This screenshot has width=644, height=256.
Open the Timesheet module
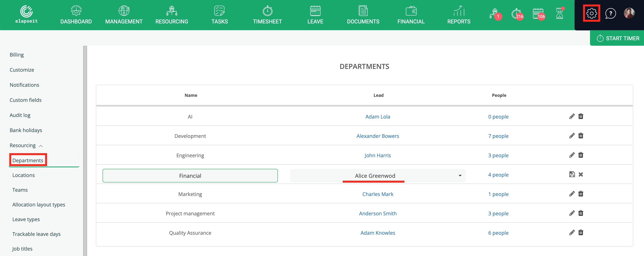[x=266, y=15]
